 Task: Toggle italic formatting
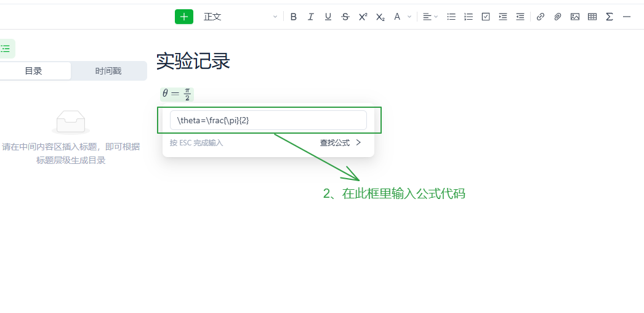[x=311, y=17]
